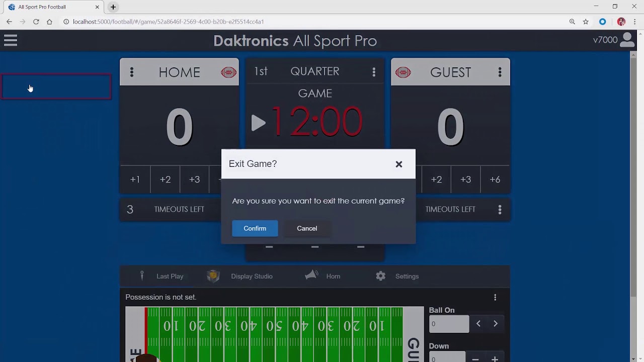Image resolution: width=644 pixels, height=362 pixels.
Task: Click the HOME football possession icon
Action: click(x=228, y=72)
